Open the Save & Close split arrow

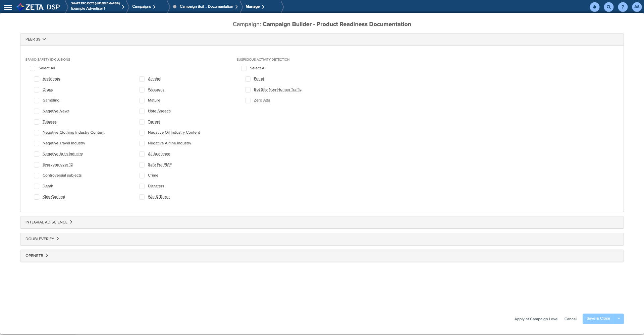pos(619,319)
